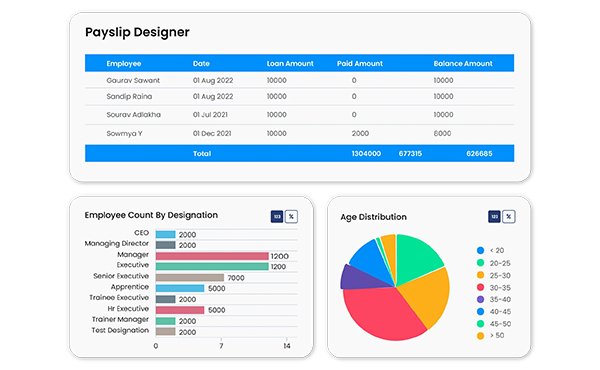Toggle the 35-40 legend entry
The height and width of the screenshot is (370, 600).
click(494, 300)
